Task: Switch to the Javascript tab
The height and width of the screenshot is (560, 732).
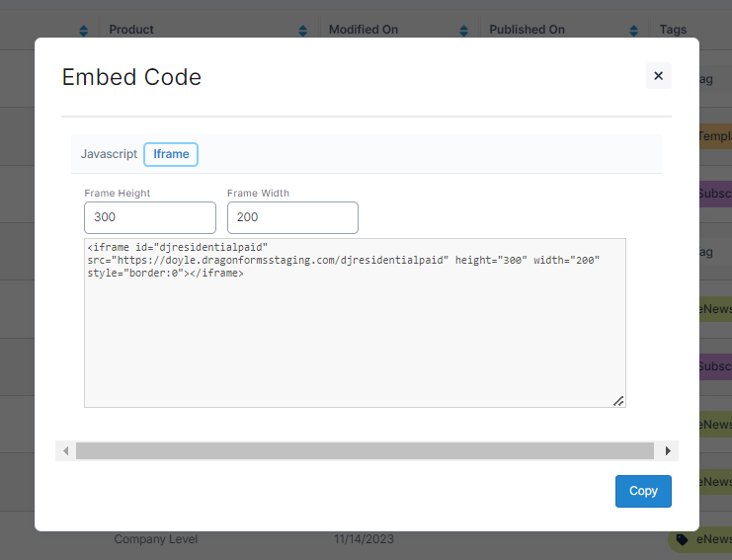Action: click(109, 154)
